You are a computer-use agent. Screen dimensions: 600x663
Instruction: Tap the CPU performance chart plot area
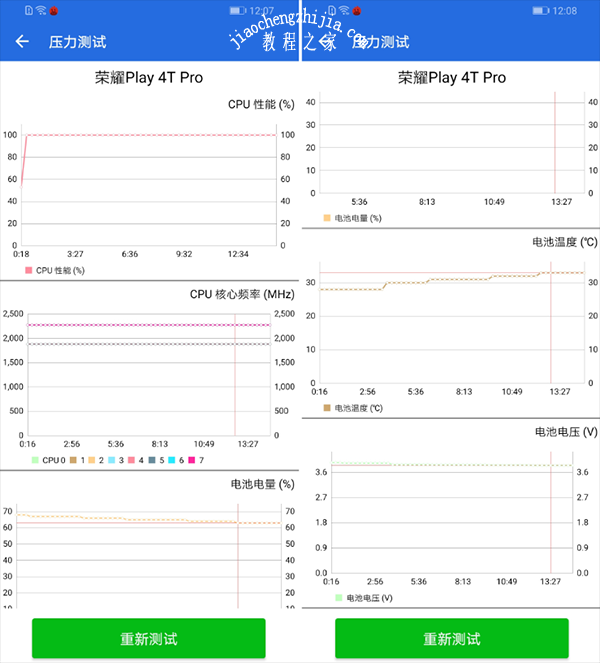149,185
